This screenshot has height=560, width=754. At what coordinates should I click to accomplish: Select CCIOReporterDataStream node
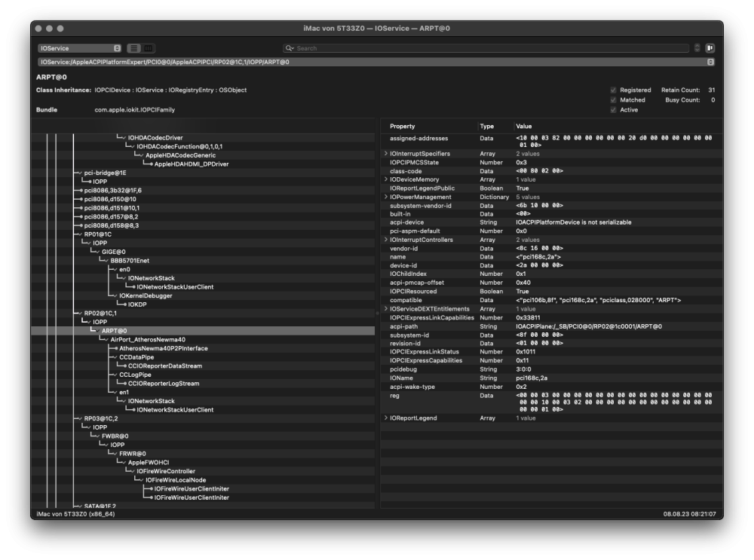165,366
